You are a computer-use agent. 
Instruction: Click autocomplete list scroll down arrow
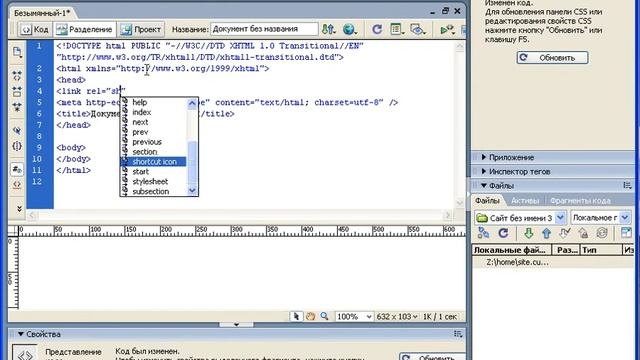pyautogui.click(x=192, y=190)
